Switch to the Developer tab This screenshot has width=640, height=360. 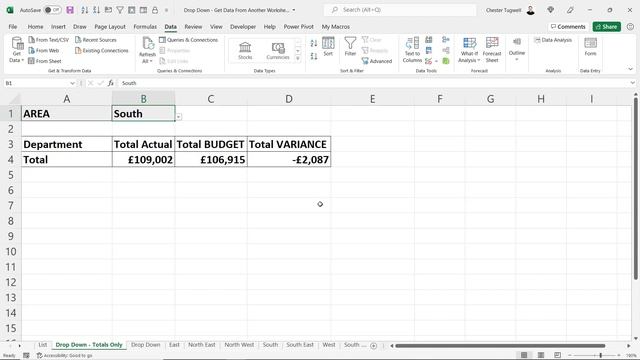243,27
